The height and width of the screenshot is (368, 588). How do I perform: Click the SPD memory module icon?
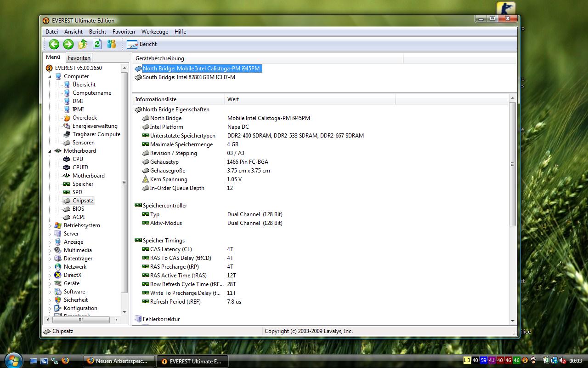pyautogui.click(x=67, y=192)
